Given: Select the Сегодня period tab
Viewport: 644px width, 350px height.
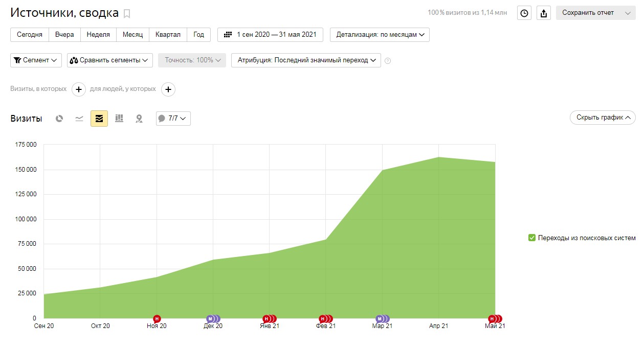Looking at the screenshot, I should coord(30,35).
